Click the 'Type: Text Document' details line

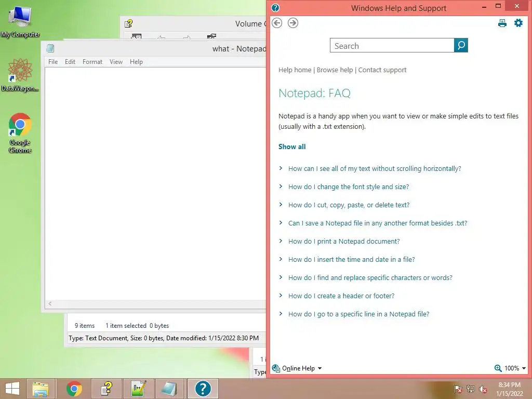click(x=164, y=338)
